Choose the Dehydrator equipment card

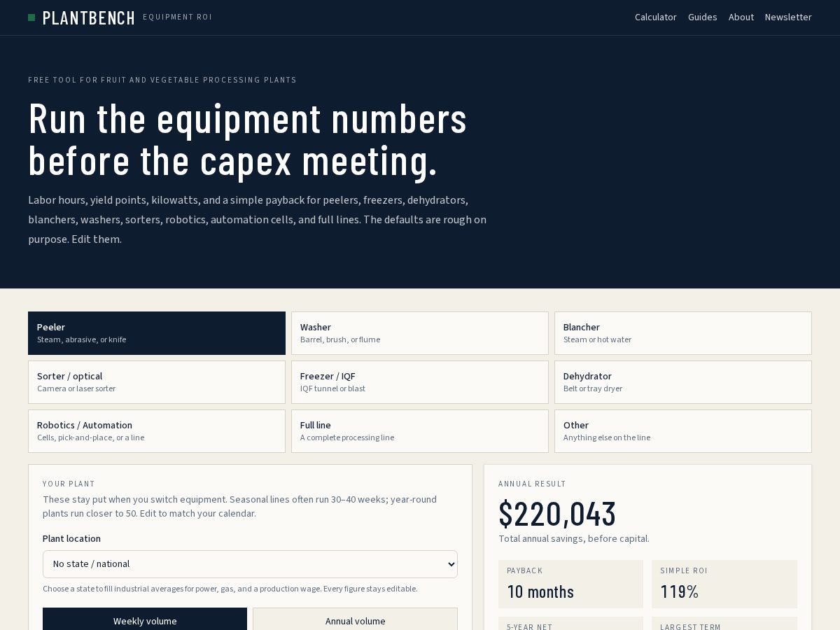click(683, 382)
